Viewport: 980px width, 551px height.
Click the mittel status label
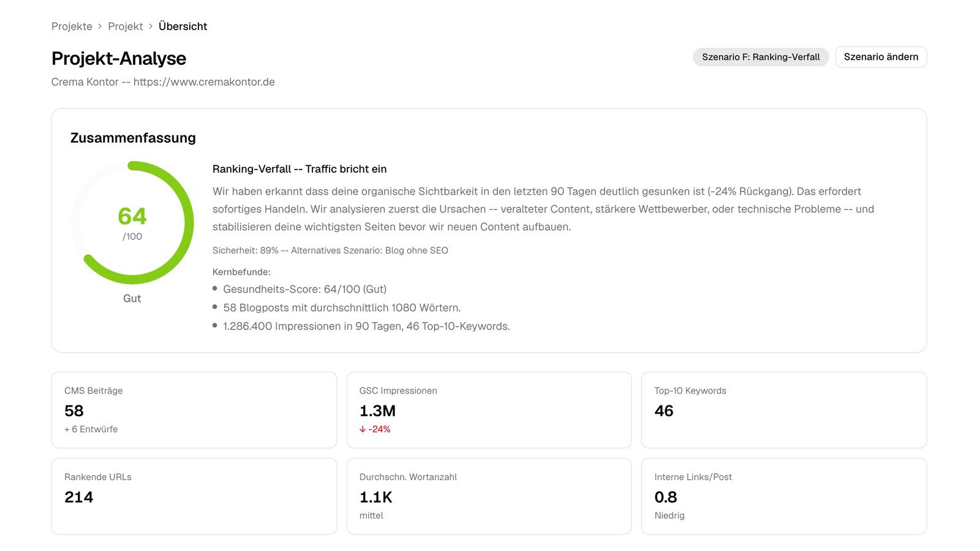371,515
